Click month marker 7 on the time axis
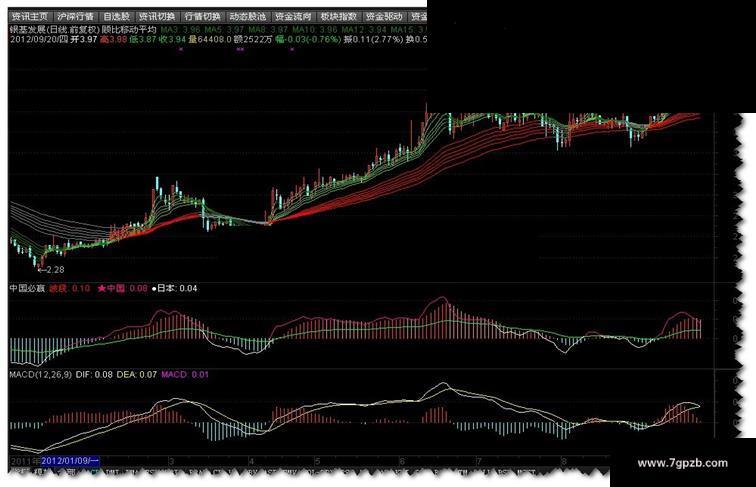 click(x=478, y=461)
